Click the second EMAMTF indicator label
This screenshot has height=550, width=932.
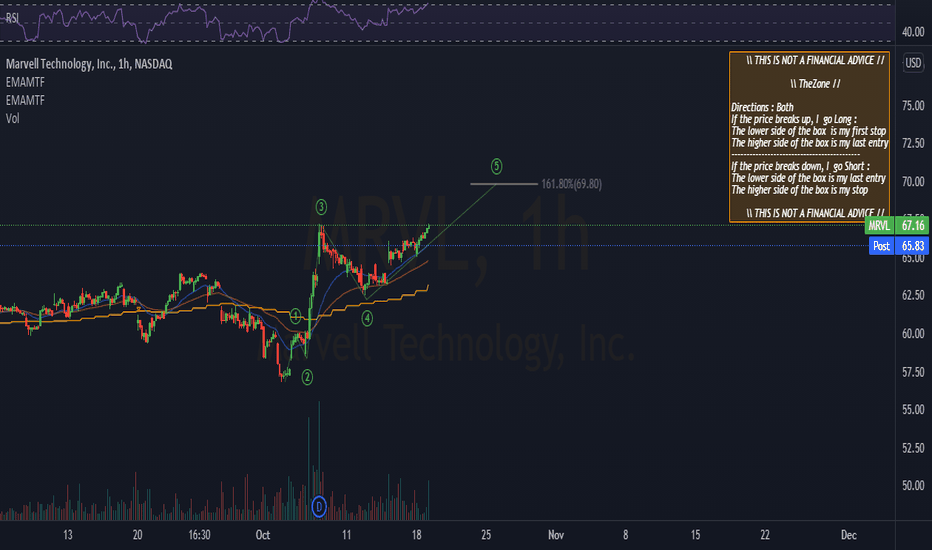(x=25, y=100)
